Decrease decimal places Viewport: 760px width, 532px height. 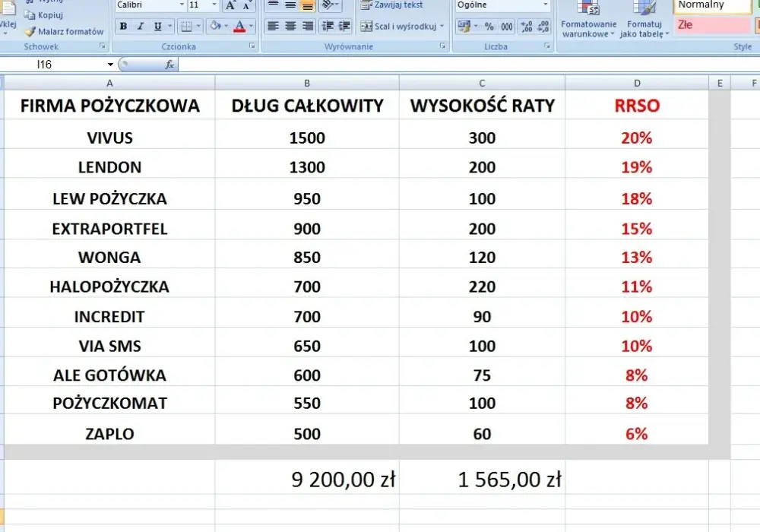pyautogui.click(x=543, y=26)
